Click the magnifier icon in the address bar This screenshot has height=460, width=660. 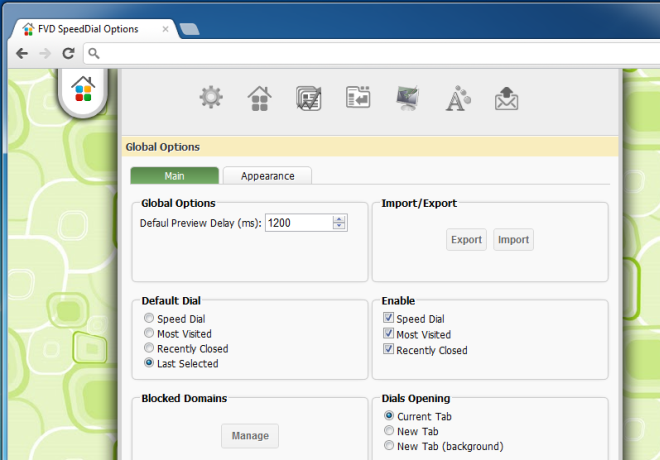[94, 53]
